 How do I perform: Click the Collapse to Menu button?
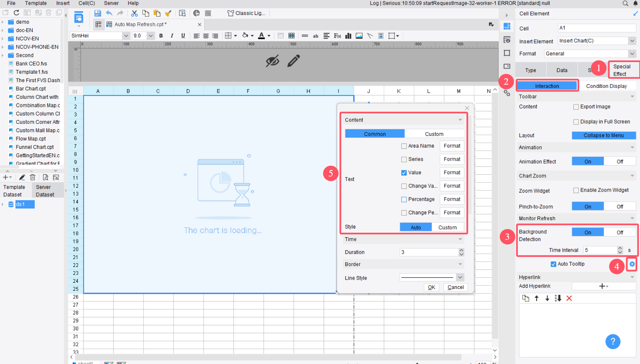(x=603, y=135)
